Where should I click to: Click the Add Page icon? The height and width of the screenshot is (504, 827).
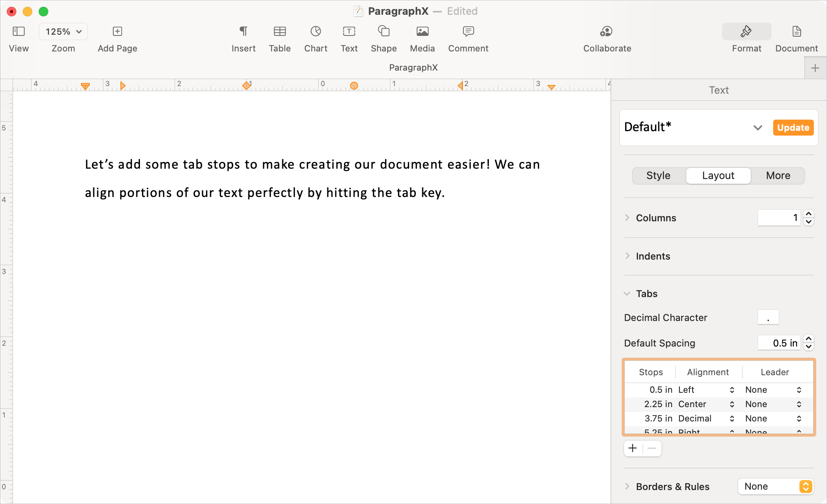coord(117,31)
